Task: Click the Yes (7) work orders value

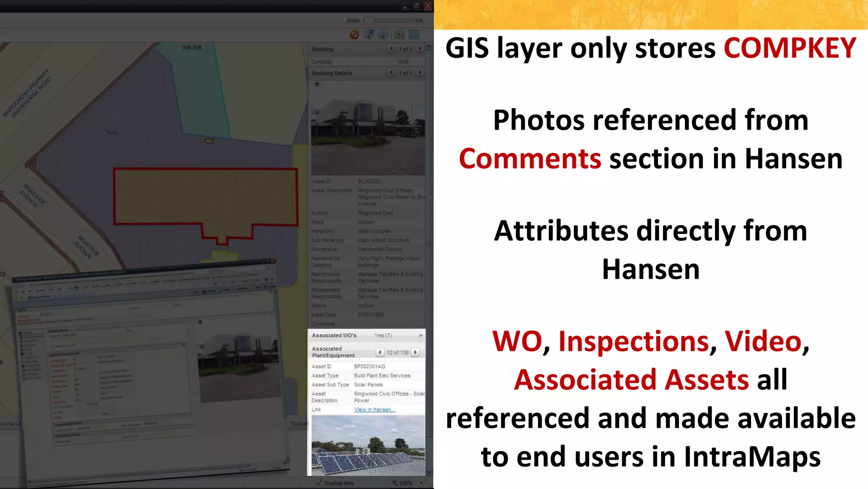Action: 383,335
